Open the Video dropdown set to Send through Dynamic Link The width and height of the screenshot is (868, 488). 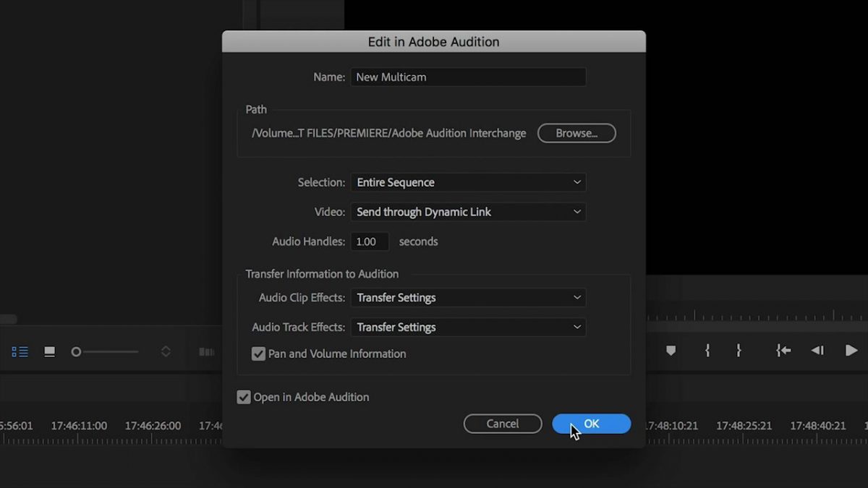coord(468,212)
